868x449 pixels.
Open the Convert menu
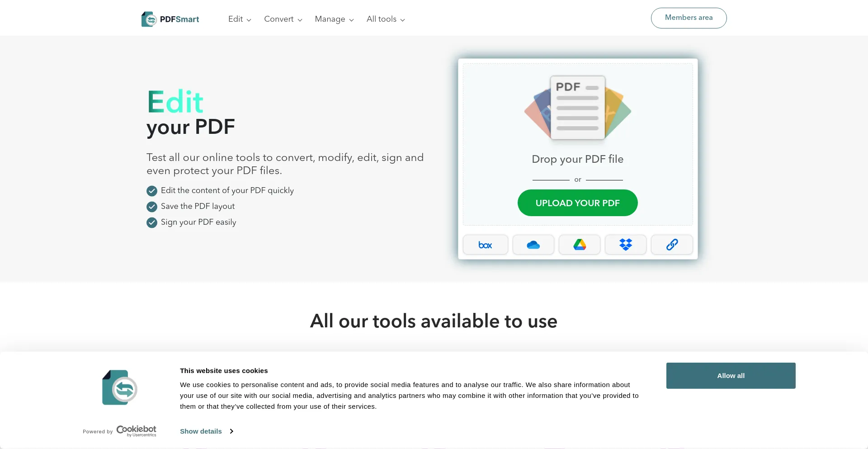(283, 19)
